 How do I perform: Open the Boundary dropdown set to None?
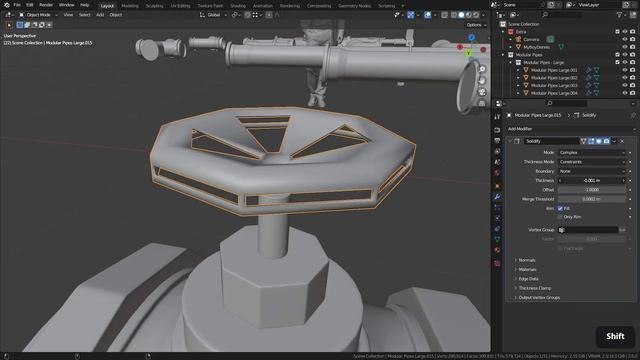pos(591,171)
